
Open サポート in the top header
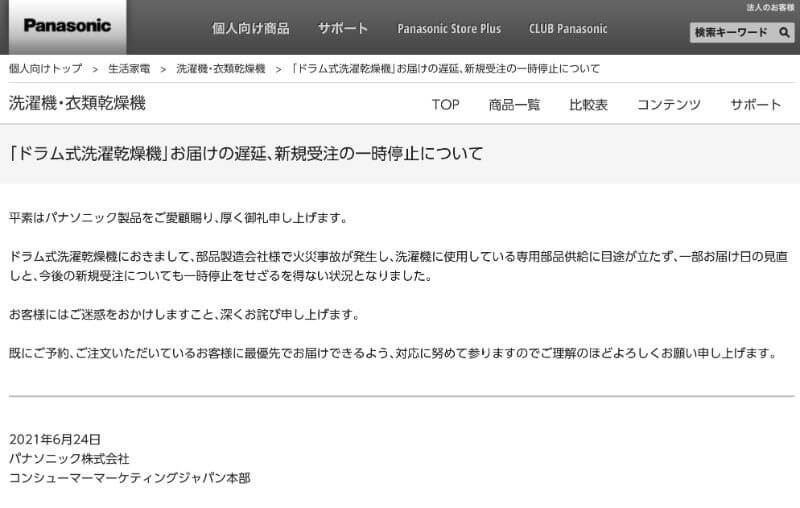pyautogui.click(x=343, y=28)
